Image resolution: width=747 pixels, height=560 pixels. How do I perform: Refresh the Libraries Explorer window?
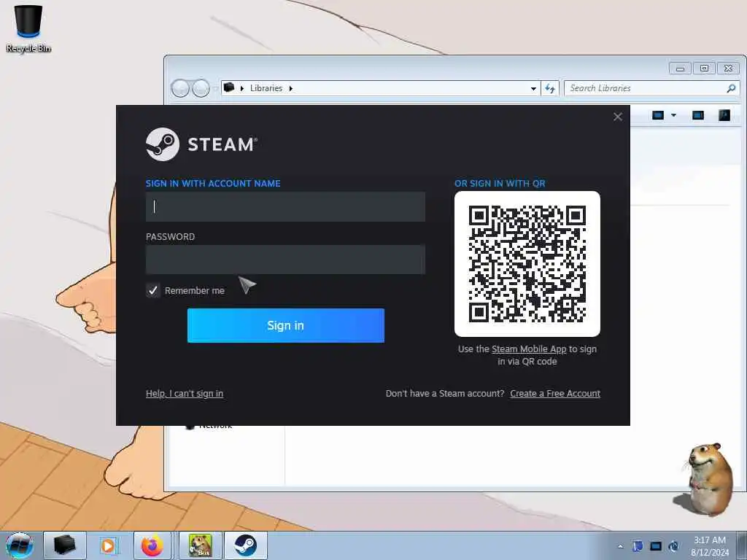click(x=550, y=88)
